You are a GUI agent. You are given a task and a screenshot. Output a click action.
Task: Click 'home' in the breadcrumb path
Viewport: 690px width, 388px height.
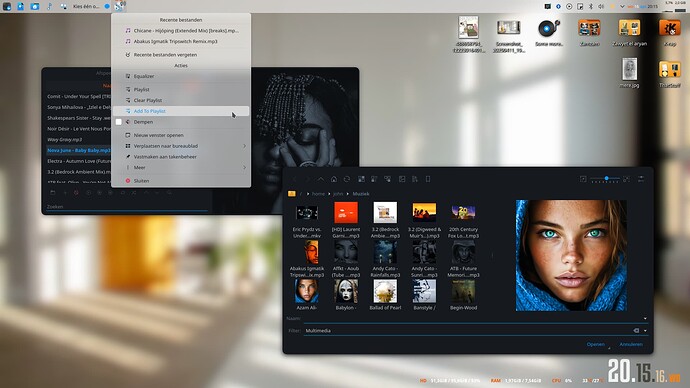[318, 194]
